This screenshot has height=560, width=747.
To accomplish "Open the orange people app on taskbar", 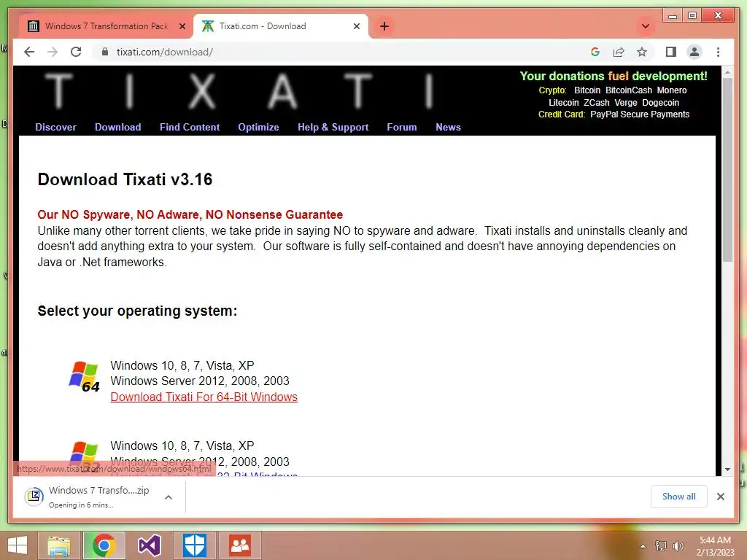I will (239, 545).
